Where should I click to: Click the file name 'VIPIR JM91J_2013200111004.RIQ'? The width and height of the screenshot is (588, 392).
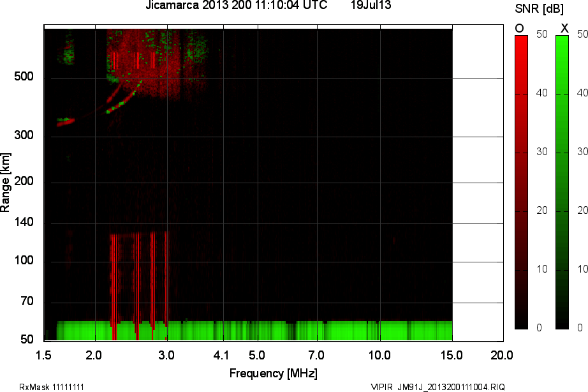click(x=437, y=387)
